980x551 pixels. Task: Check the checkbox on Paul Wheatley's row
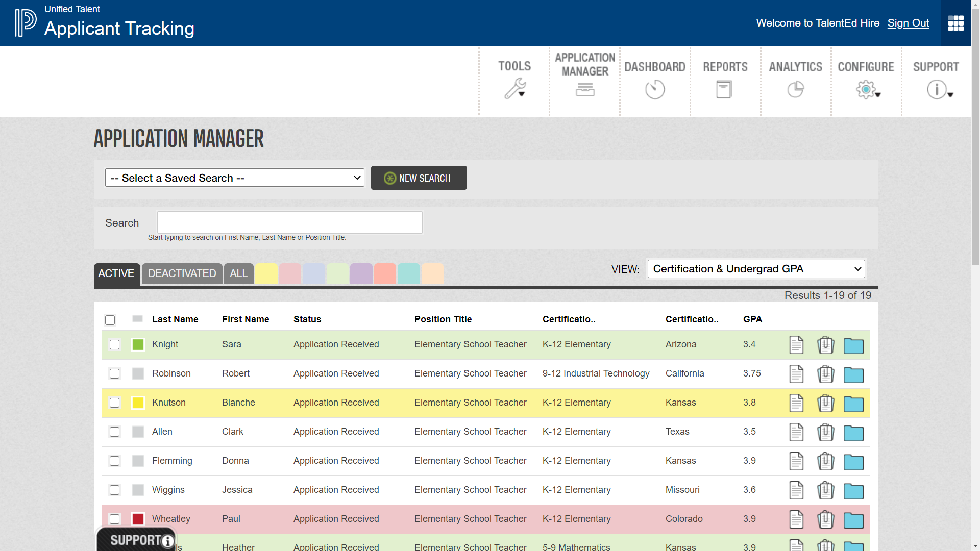tap(114, 519)
